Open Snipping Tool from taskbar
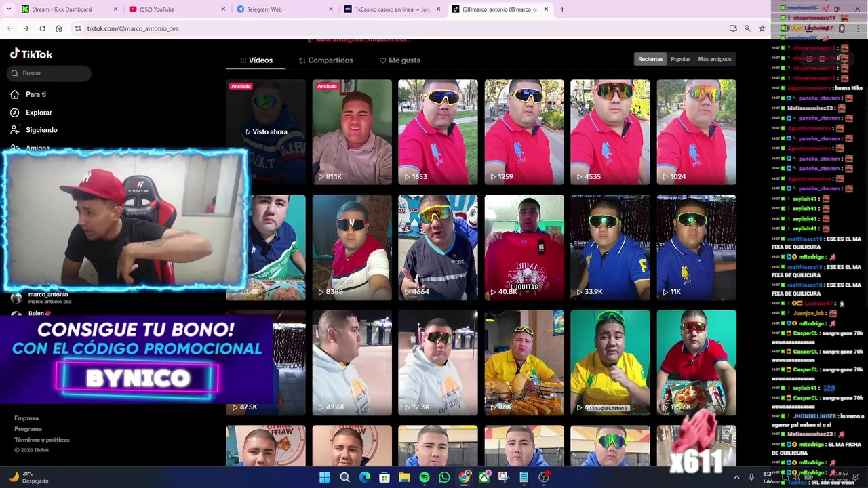Image resolution: width=868 pixels, height=488 pixels. click(x=504, y=477)
